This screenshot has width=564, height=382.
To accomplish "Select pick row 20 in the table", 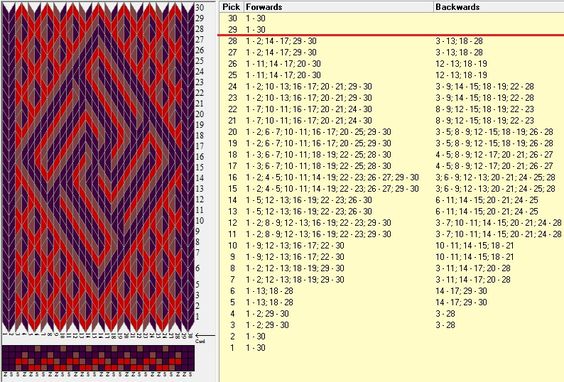I will pyautogui.click(x=391, y=132).
